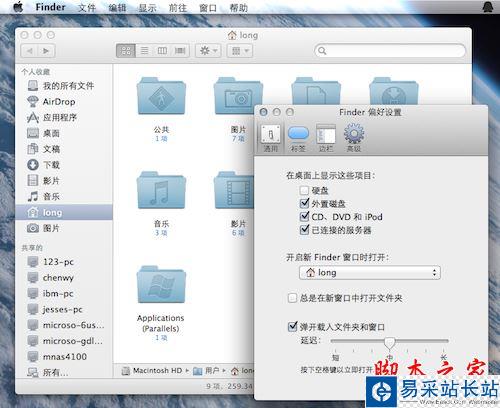Select 影片 in sidebar
The image size is (500, 408).
(x=64, y=180)
